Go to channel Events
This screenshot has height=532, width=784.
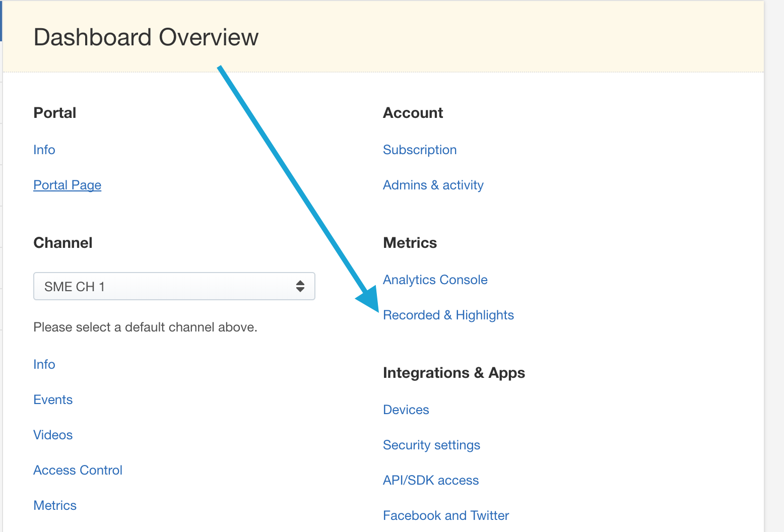(53, 400)
